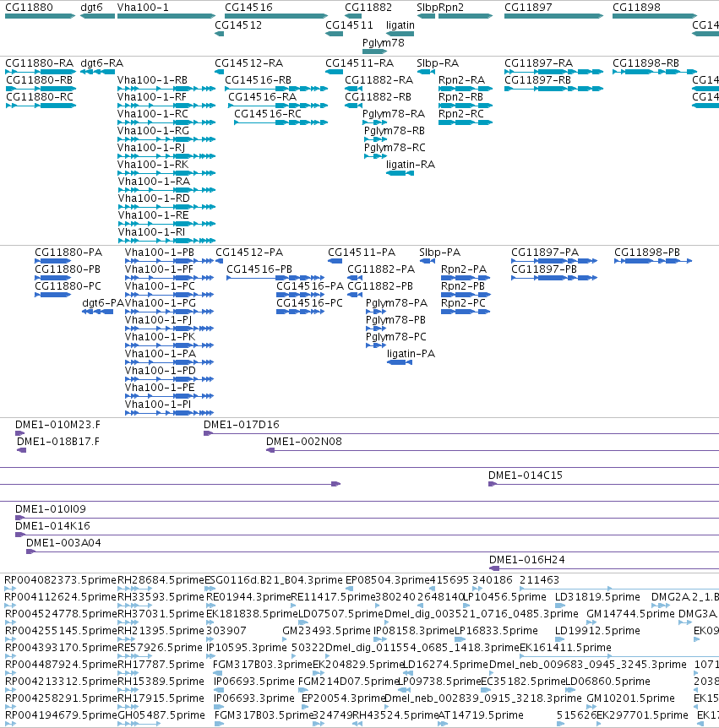Select BAC clone DME1-014K16
Image resolution: width=719 pixels, height=728 pixels.
[x=52, y=526]
